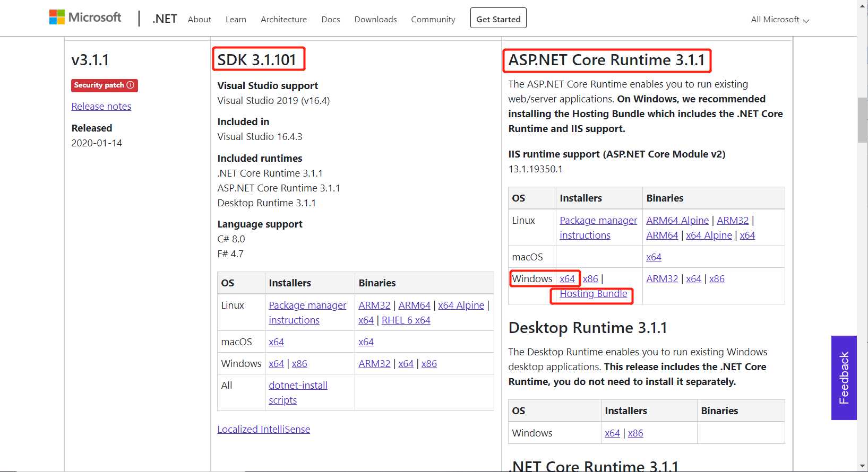
Task: Click the scrollbar down arrow
Action: point(863,467)
